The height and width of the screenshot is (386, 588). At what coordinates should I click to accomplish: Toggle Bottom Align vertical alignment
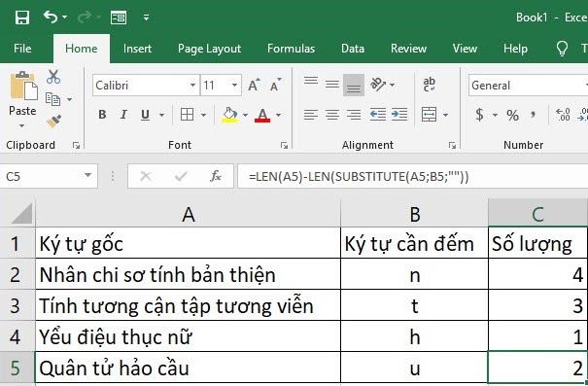coord(354,85)
